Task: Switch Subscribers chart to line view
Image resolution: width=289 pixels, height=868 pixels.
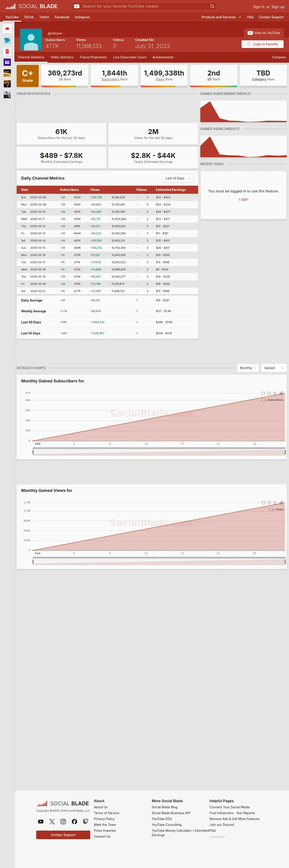Action: [x=275, y=393]
